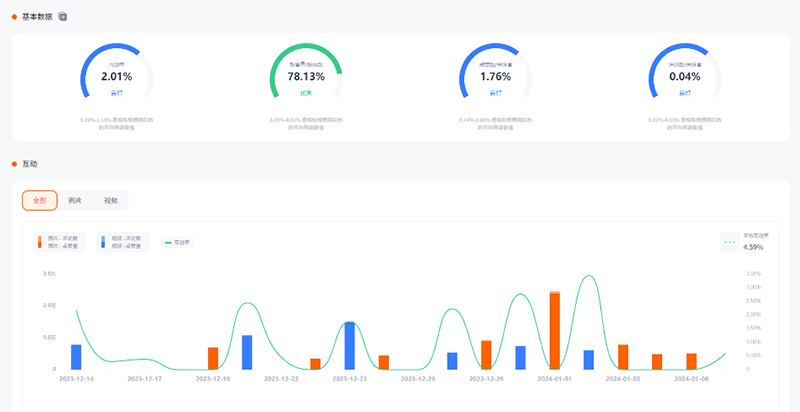
Task: Toggle the 图片 series legend off
Action: pyautogui.click(x=64, y=241)
